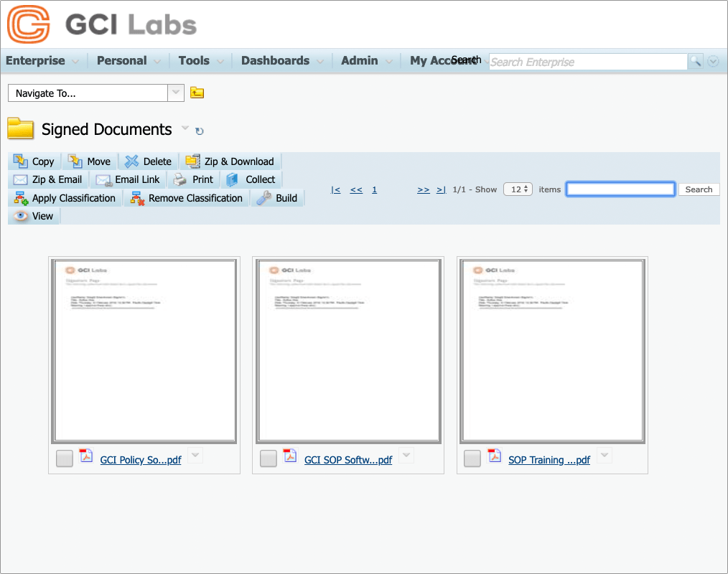Open SOP Training ...pdf document link
Image resolution: width=728 pixels, height=574 pixels.
coord(549,460)
